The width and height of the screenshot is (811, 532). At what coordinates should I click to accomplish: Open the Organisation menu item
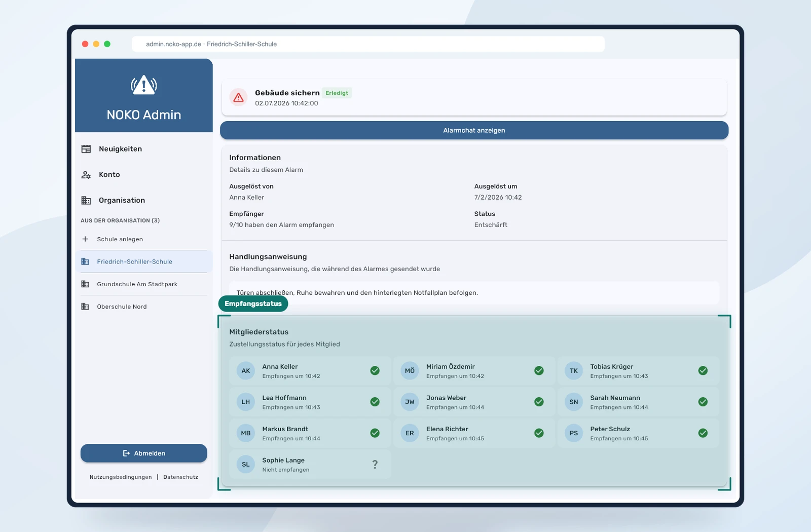[144, 200]
